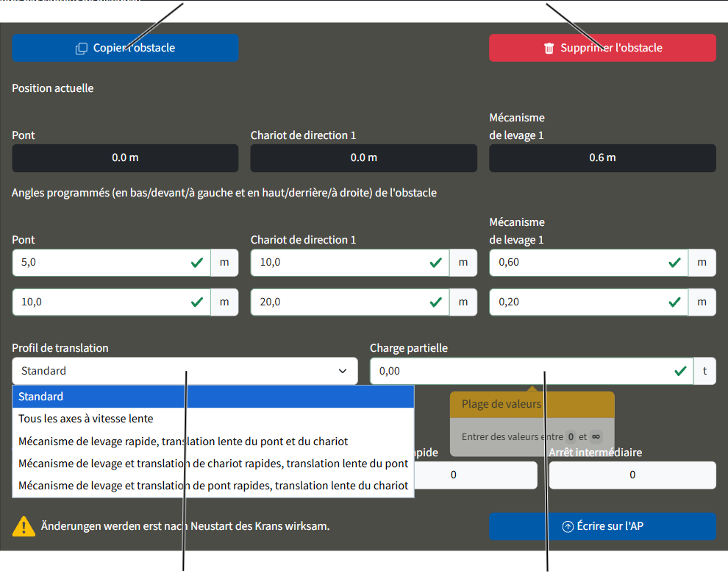Click the green checkmark in Chariot 10,0 field
The height and width of the screenshot is (574, 728).
pos(436,263)
